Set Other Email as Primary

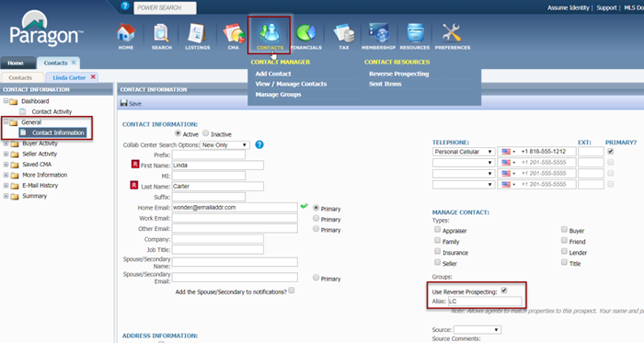pyautogui.click(x=316, y=229)
